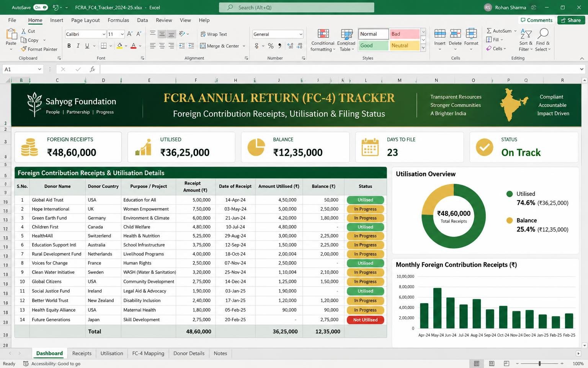
Task: Open the font size dropdown showing 11
Action: 122,34
